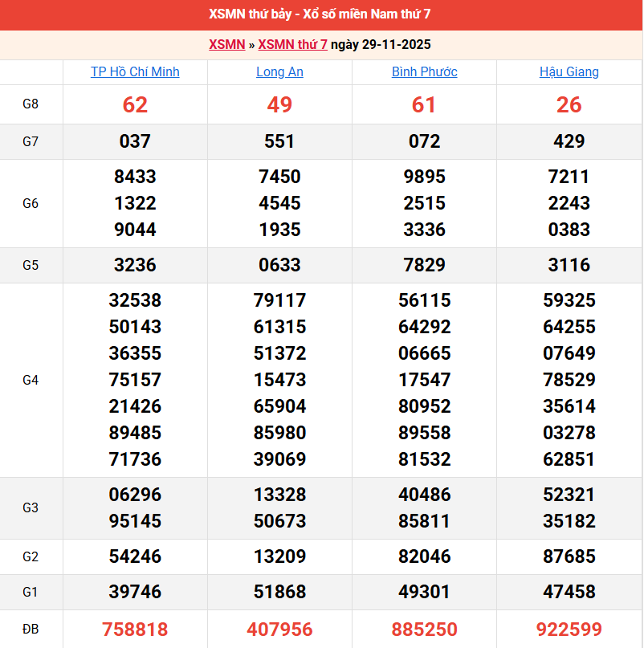Click G5 result 3116 for Hậu Giang
Image resolution: width=644 pixels, height=648 pixels.
coord(569,265)
